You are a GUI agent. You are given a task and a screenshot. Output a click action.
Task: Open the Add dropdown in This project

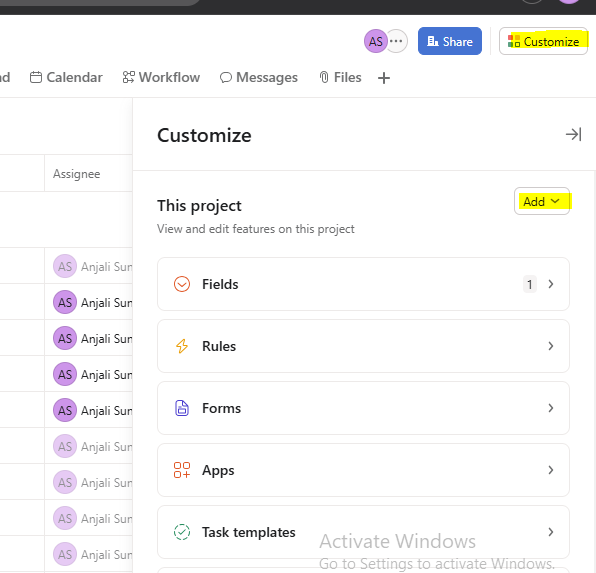click(x=542, y=201)
